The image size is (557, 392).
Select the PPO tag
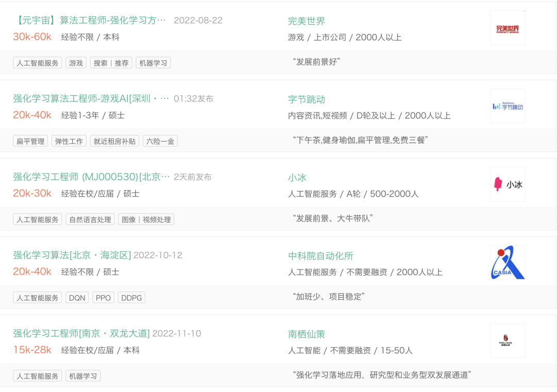tap(103, 298)
